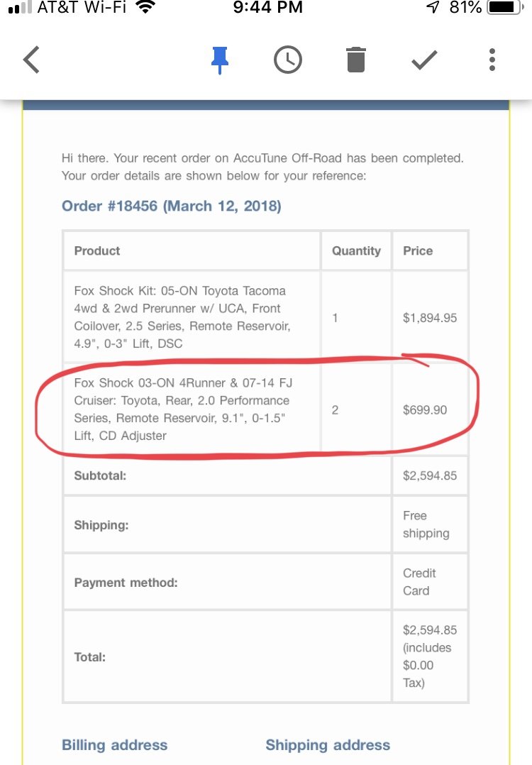532x765 pixels.
Task: Tap the Total amount $2,594.85 cell
Action: [x=430, y=656]
